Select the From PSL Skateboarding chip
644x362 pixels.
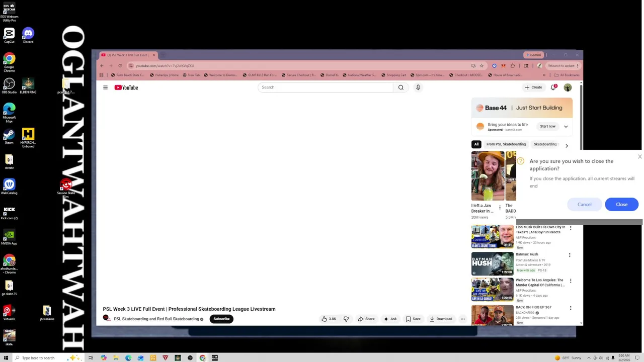click(x=506, y=144)
